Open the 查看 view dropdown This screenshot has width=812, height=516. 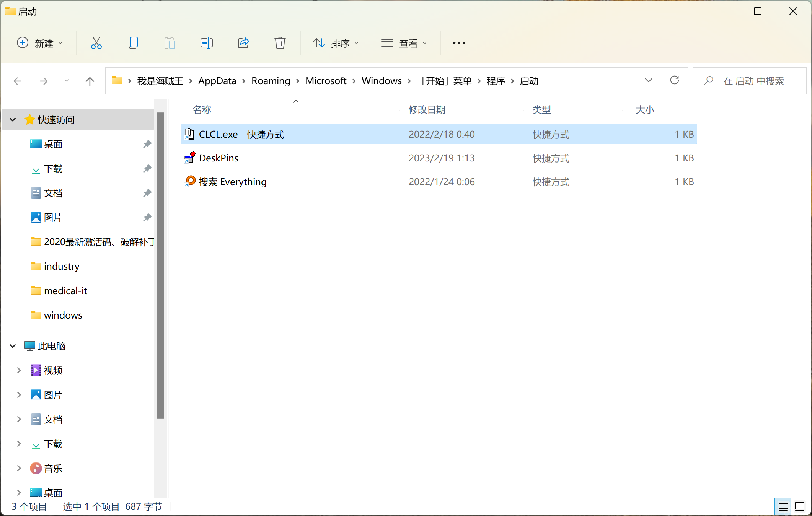tap(404, 43)
